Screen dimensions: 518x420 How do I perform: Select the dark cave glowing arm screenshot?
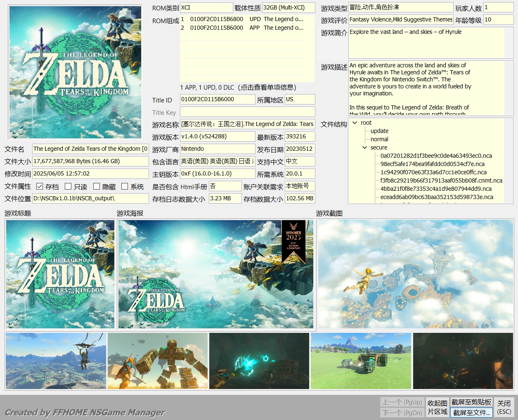[x=259, y=361]
